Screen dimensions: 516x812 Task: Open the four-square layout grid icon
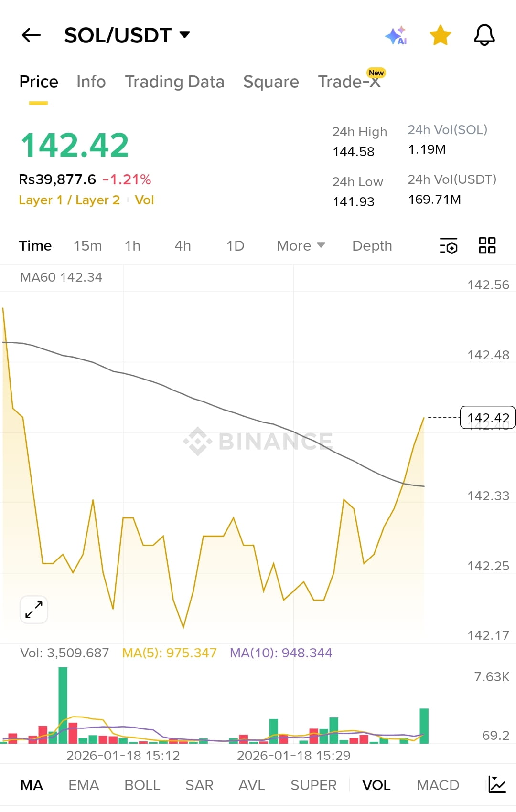tap(487, 245)
